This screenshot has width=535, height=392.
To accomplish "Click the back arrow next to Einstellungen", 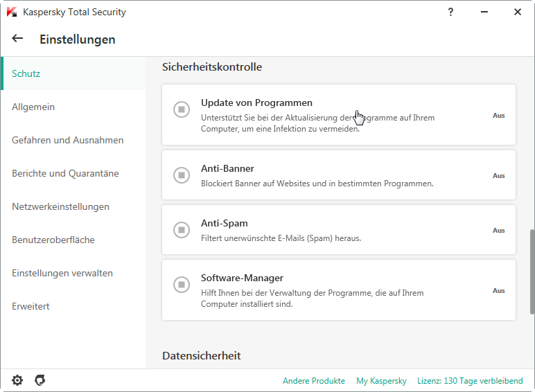I will coord(18,39).
